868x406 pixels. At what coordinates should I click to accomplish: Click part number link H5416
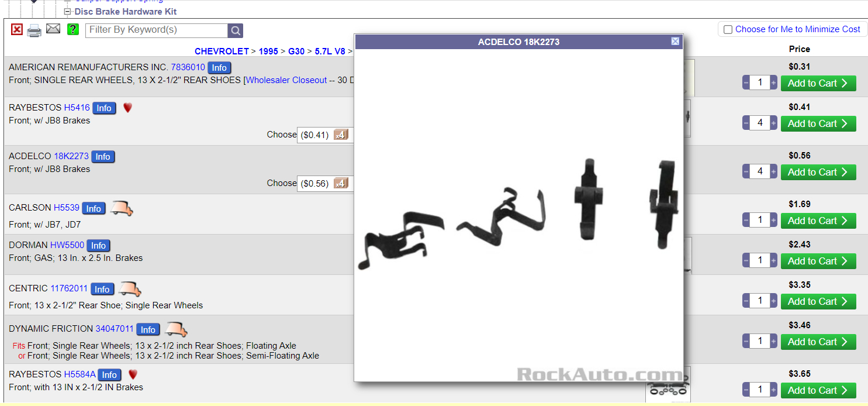[77, 108]
